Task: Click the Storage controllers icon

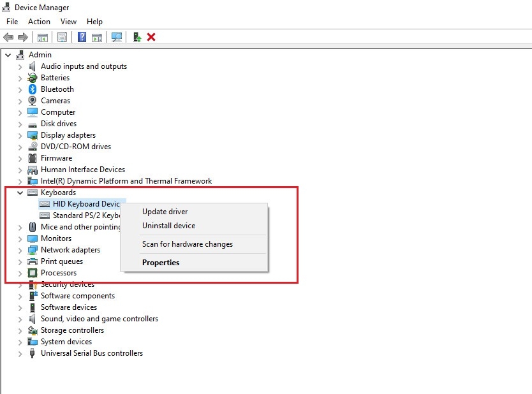Action: coord(33,330)
